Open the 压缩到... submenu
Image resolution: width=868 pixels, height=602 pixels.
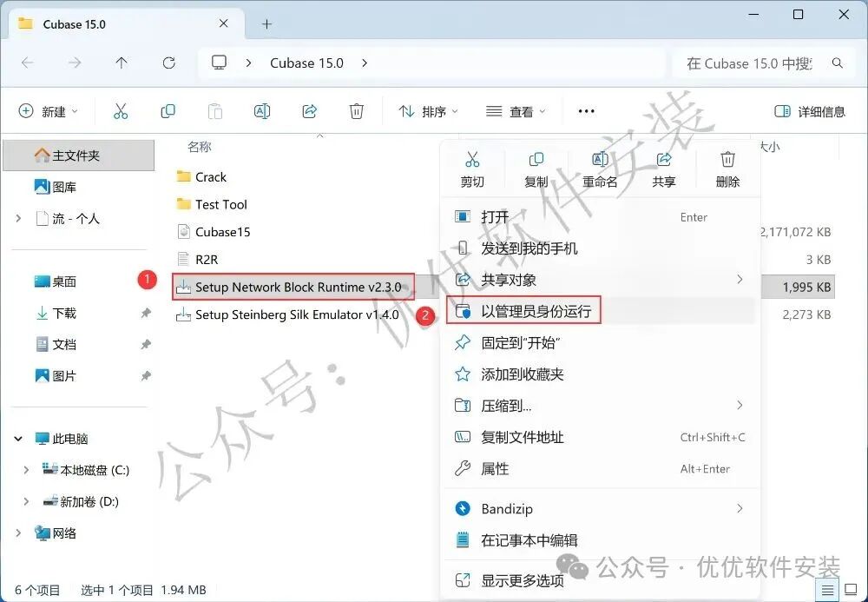pos(600,406)
